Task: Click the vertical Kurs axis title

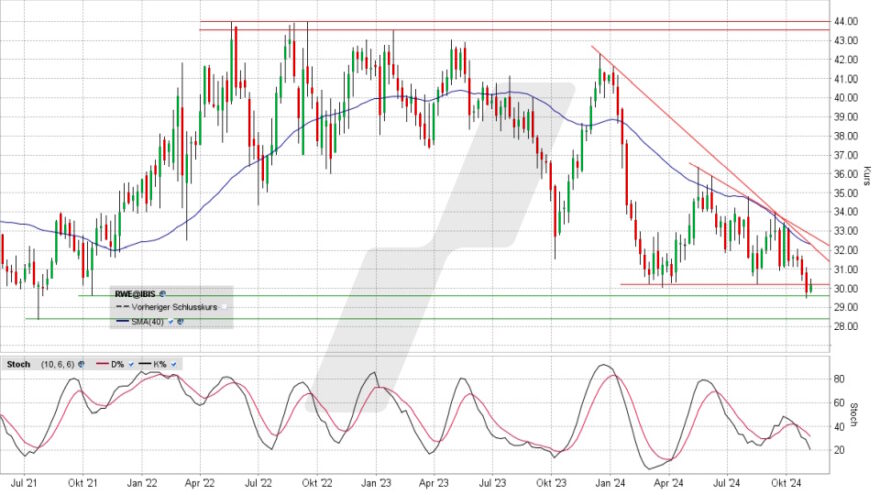Action: pos(870,177)
